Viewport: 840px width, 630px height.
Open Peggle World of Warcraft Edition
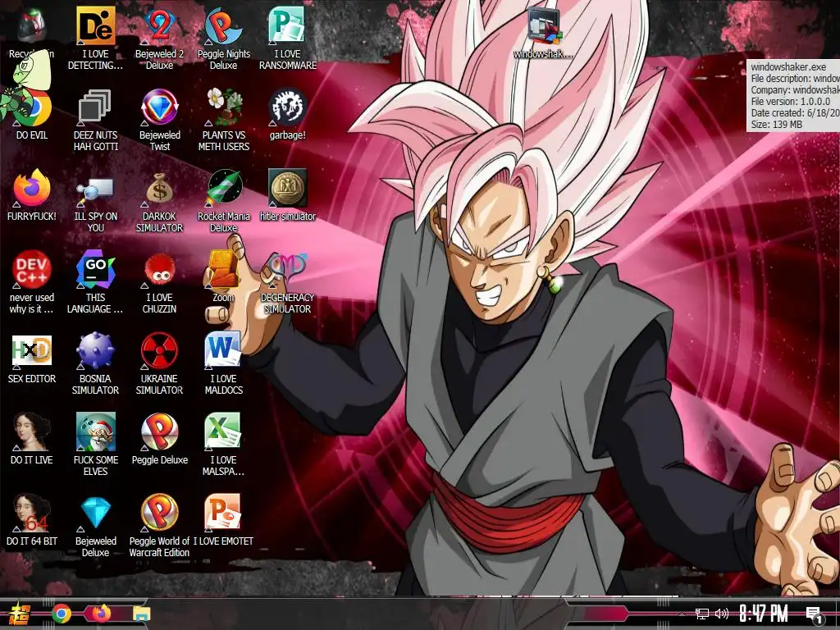(160, 514)
